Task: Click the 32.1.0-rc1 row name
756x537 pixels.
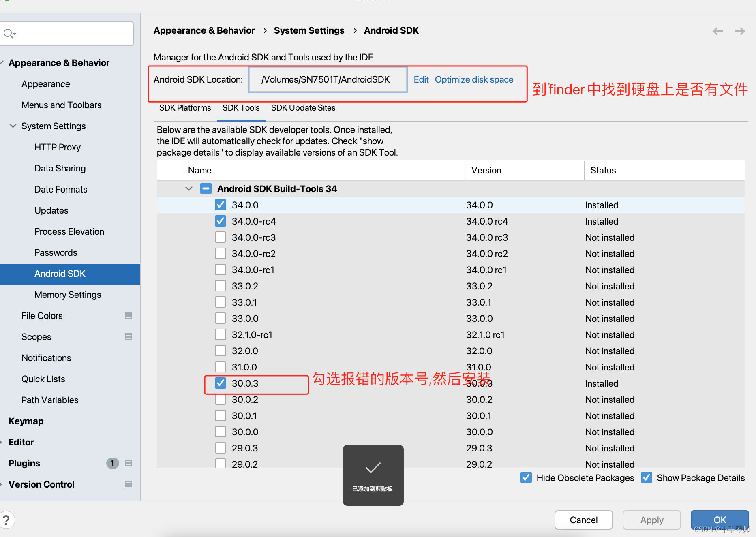Action: tap(252, 335)
